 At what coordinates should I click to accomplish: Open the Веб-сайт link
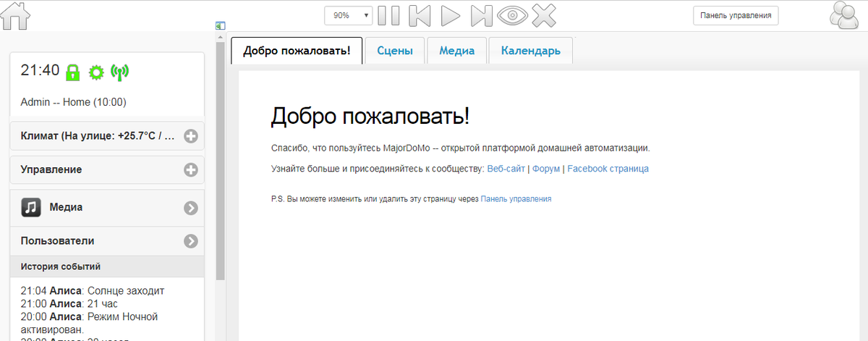(506, 169)
